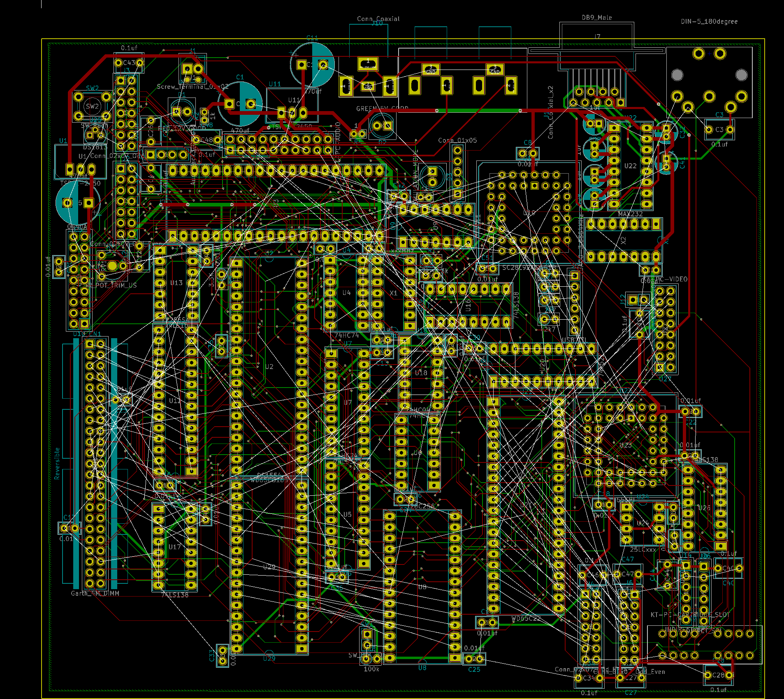The image size is (784, 699).
Task: Select the C11 electrolytic capacitor
Action: [312, 65]
